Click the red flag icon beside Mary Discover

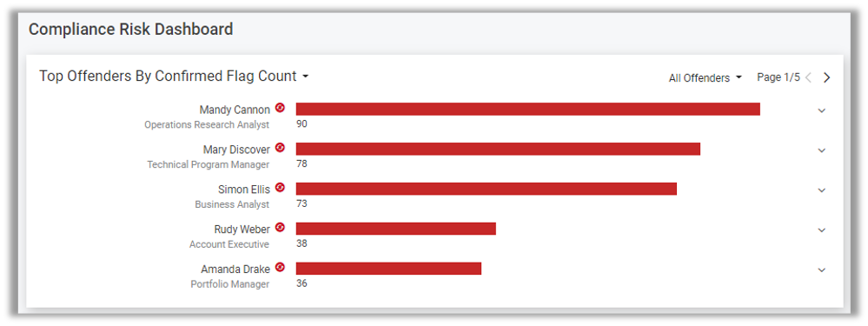coord(280,148)
